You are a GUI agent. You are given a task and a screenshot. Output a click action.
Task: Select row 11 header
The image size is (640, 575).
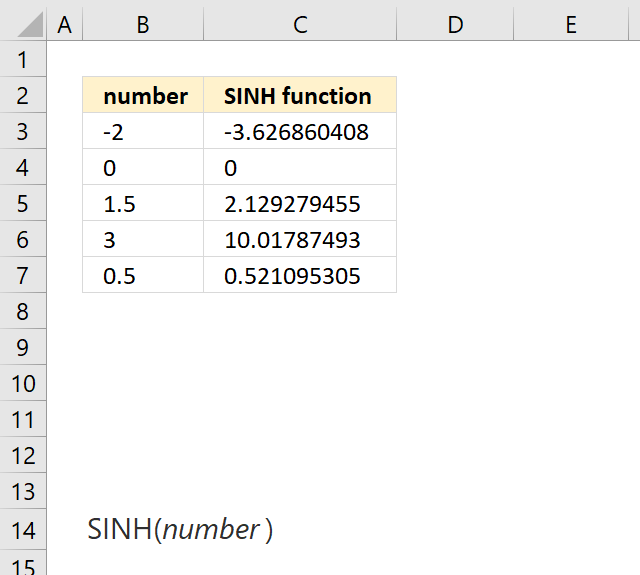pos(23,419)
